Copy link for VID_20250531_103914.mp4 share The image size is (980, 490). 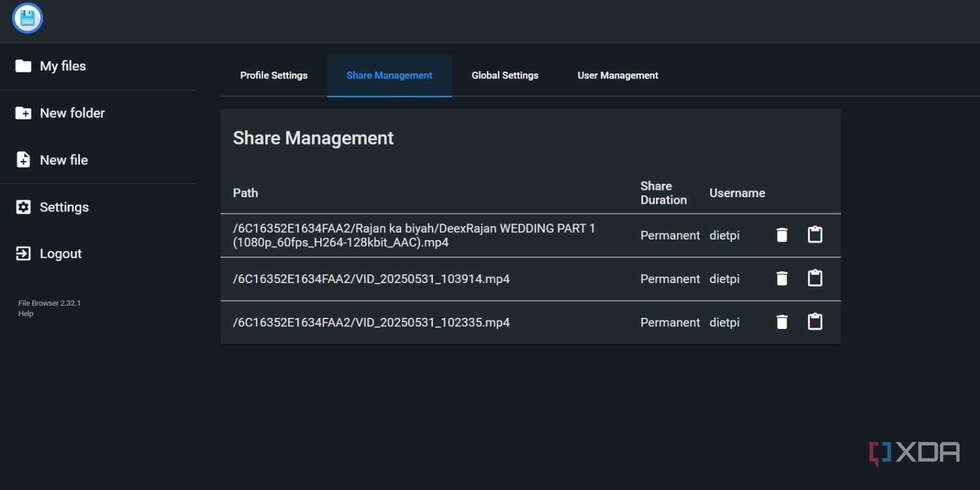pyautogui.click(x=815, y=278)
